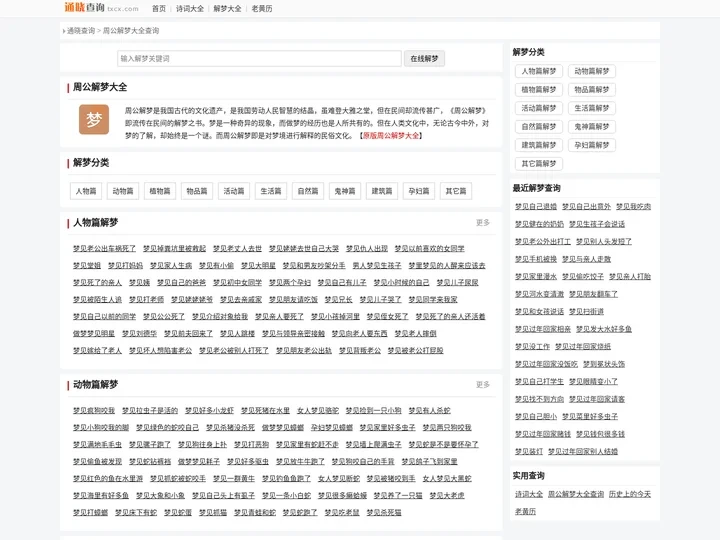
Task: Open the 梦见仇人出现 link
Action: click(367, 248)
